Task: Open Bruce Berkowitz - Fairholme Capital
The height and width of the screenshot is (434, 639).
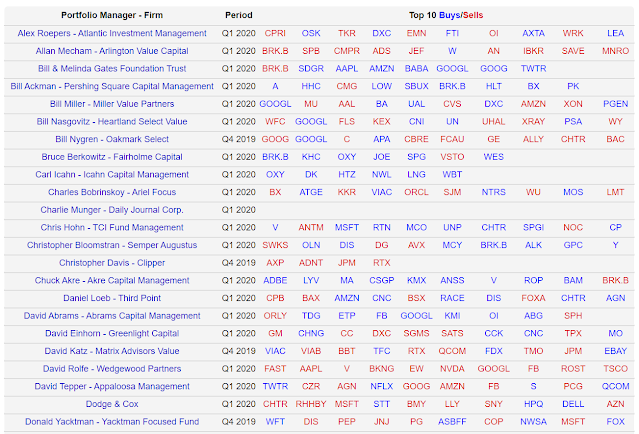Action: point(112,157)
